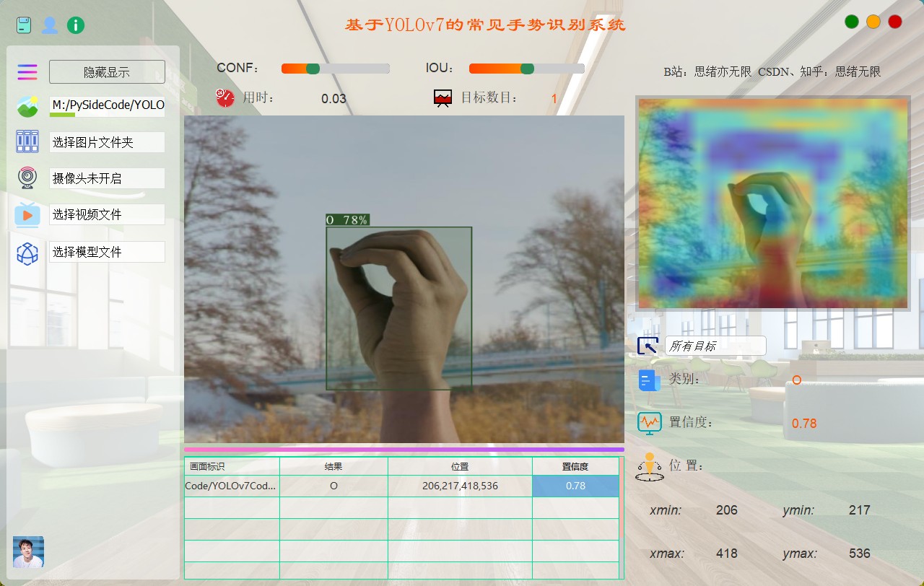Click the confidence value 0.78 on right panel
This screenshot has width=924, height=586.
click(804, 424)
